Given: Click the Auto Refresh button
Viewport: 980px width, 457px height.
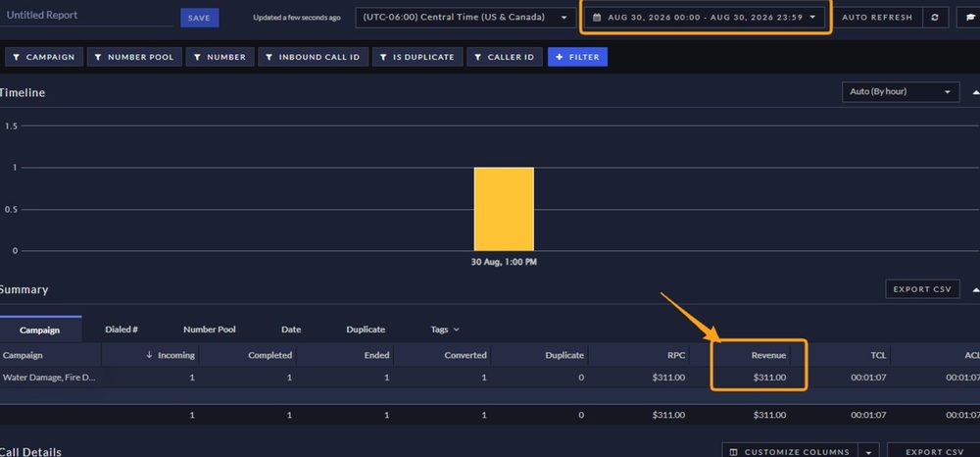Looking at the screenshot, I should (877, 18).
